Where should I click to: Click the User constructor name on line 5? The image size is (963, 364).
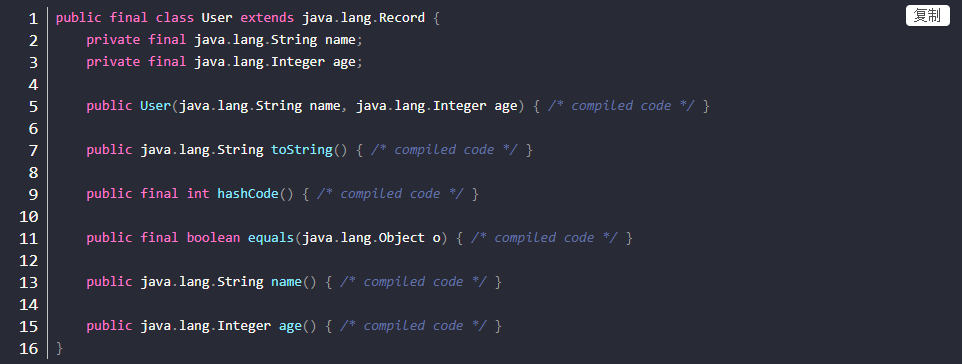pos(155,106)
